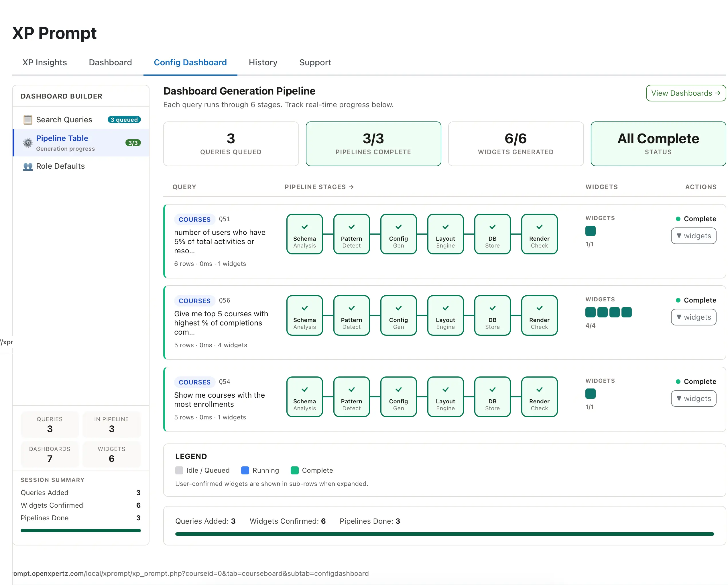
Task: Select Layout Engine stage of Q51
Action: 445,234
